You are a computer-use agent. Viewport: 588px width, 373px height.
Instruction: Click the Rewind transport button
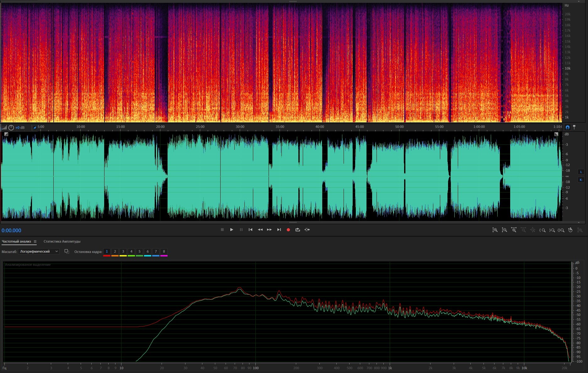(x=260, y=230)
